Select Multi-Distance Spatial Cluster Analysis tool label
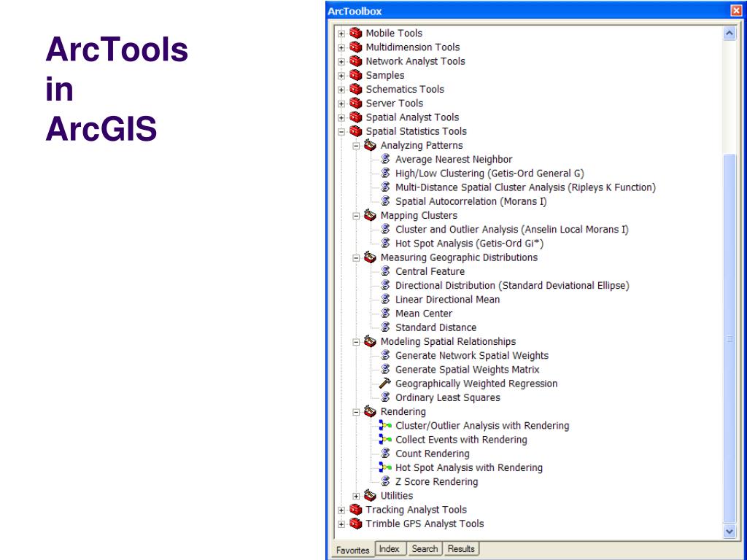The height and width of the screenshot is (560, 747). 525,187
